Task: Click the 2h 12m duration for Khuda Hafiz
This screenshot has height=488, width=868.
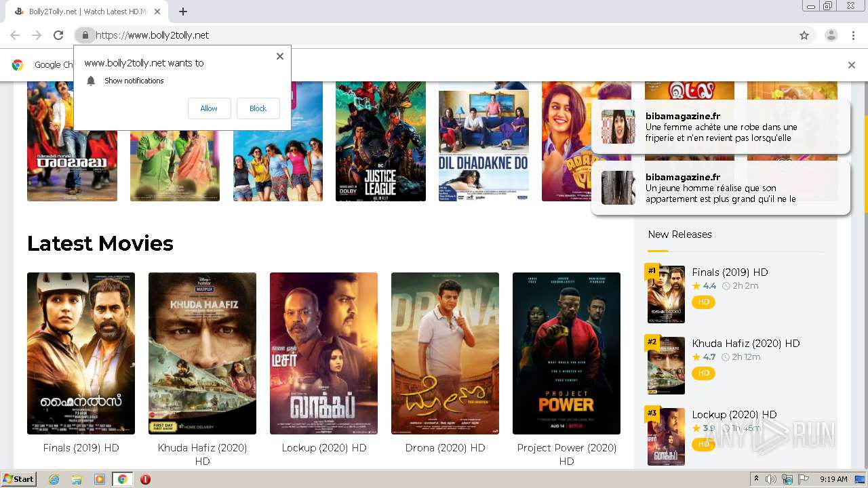Action: [742, 357]
